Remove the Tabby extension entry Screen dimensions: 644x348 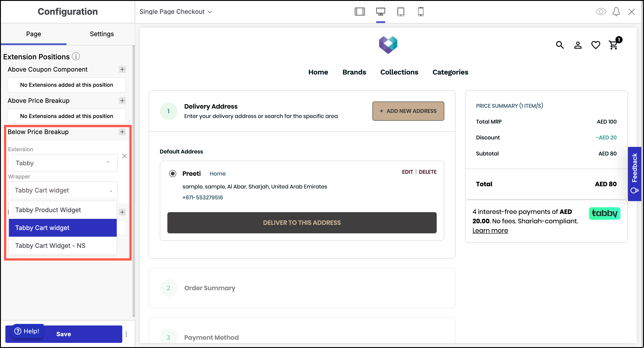click(x=124, y=156)
